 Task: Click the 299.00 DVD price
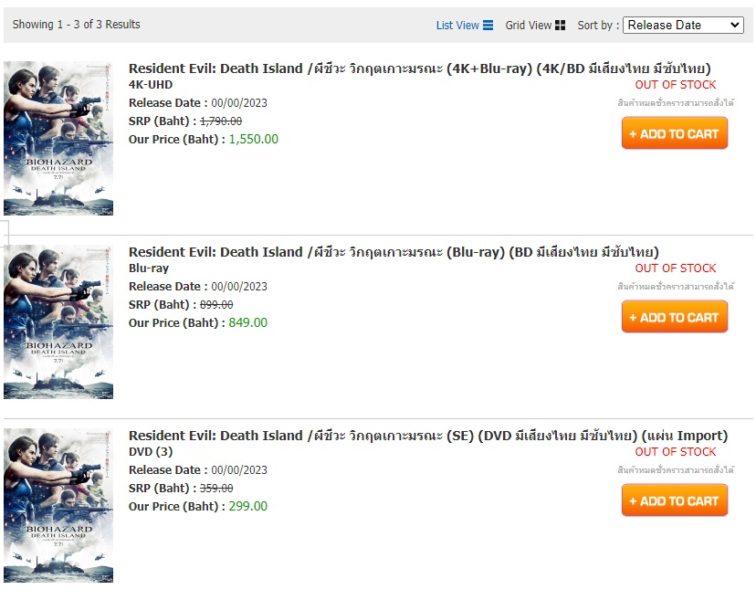pyautogui.click(x=248, y=506)
